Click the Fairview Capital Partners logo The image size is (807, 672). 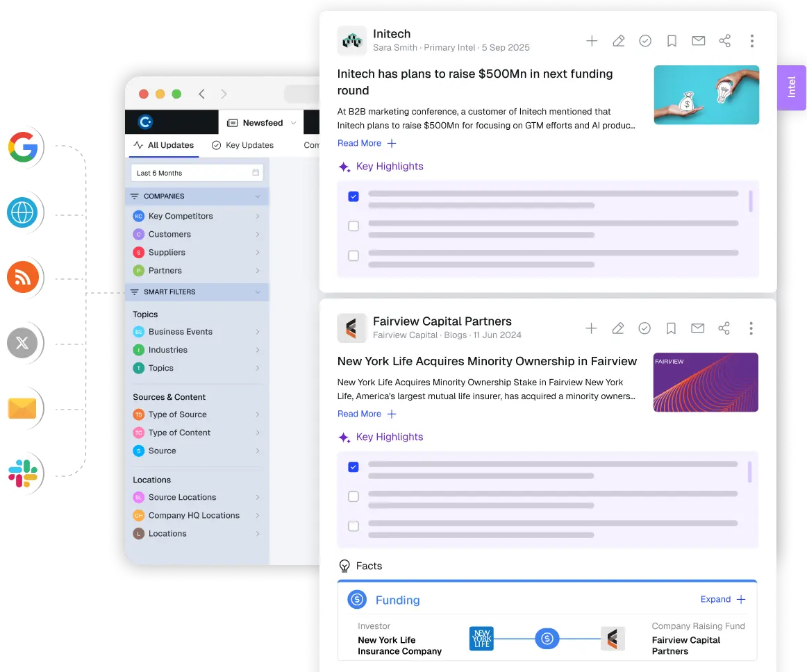pos(351,328)
